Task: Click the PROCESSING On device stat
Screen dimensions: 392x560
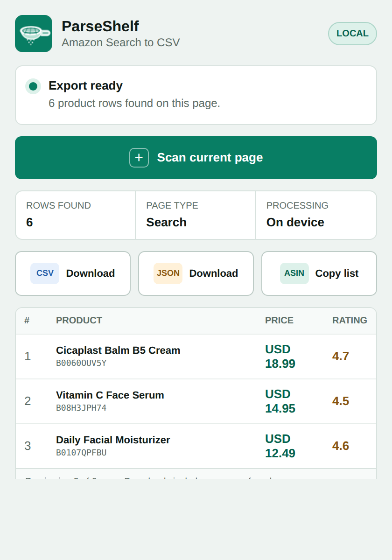Action: click(316, 215)
